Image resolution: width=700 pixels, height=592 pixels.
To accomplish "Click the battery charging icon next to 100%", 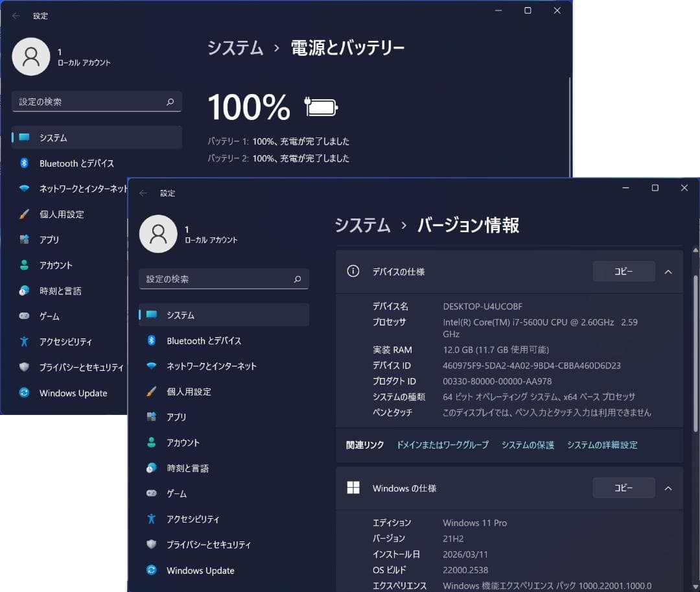I will coord(321,107).
